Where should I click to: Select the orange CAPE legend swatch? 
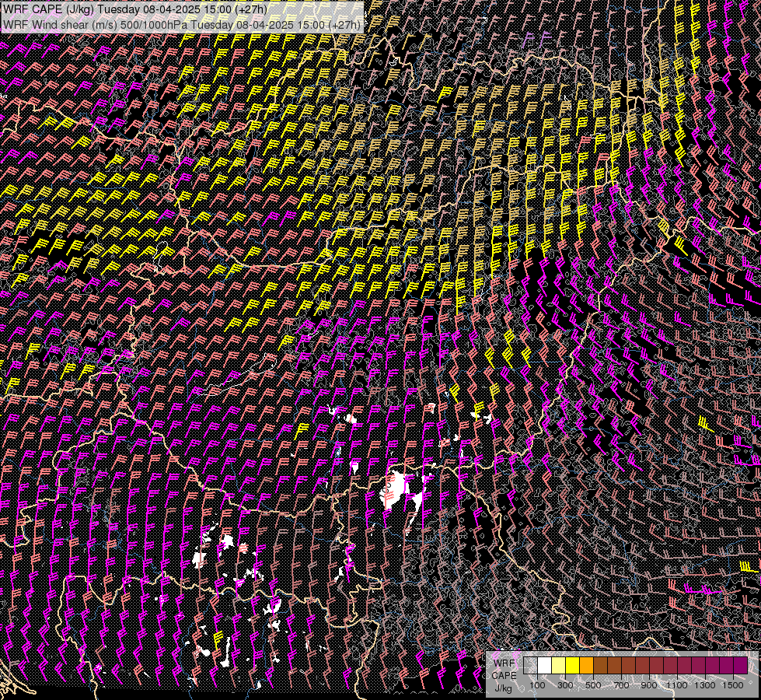tap(586, 666)
